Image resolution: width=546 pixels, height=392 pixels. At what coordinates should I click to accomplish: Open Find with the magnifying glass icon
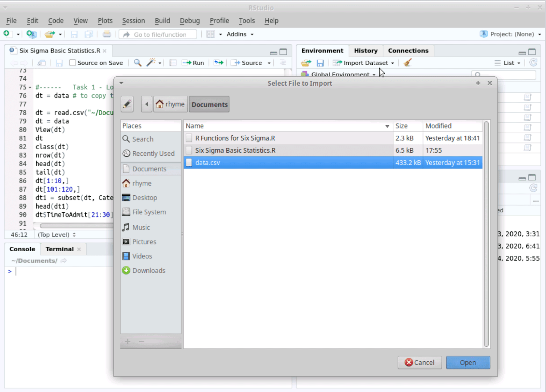137,63
